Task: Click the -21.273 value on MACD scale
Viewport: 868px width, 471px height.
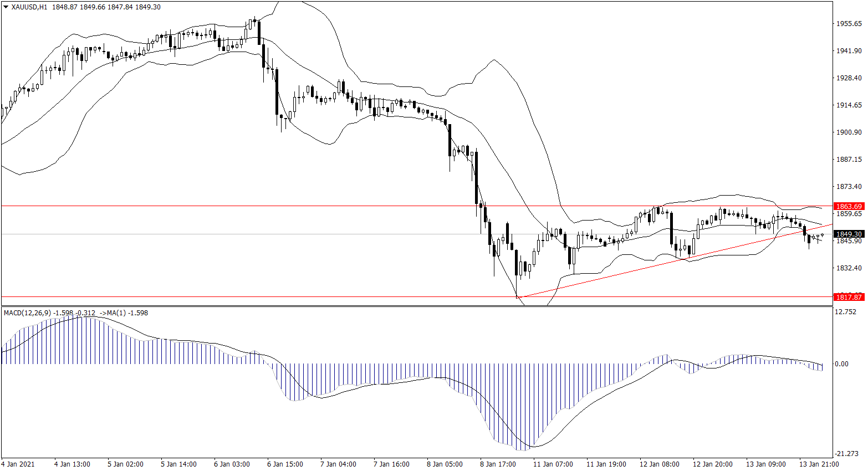Action: pyautogui.click(x=846, y=454)
